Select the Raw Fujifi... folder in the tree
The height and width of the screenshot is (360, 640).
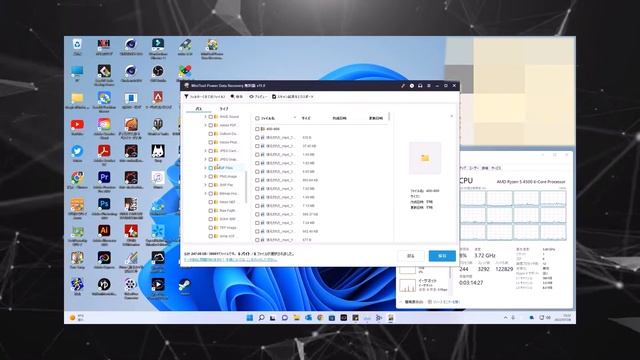[228, 211]
